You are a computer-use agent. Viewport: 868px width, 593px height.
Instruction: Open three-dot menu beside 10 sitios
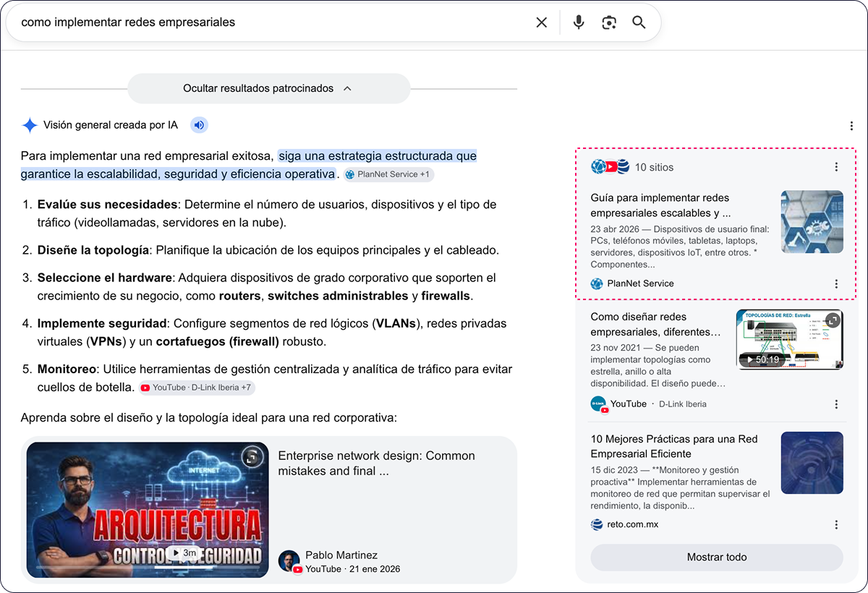tap(836, 167)
